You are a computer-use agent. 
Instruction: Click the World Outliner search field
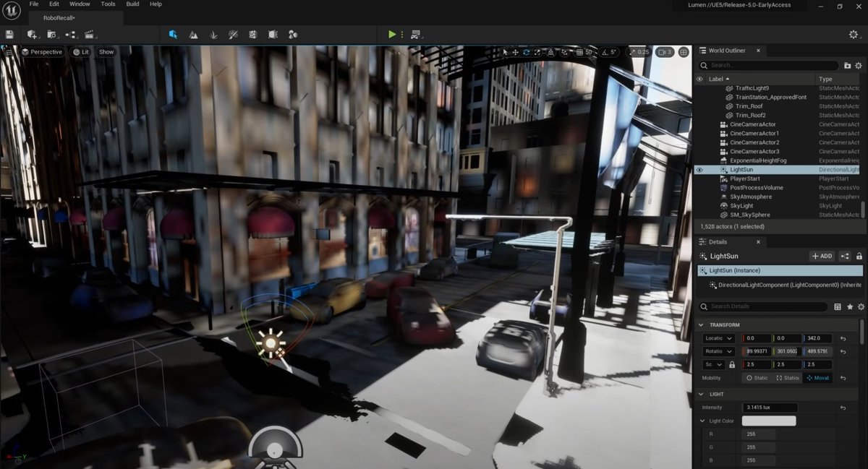pos(767,65)
